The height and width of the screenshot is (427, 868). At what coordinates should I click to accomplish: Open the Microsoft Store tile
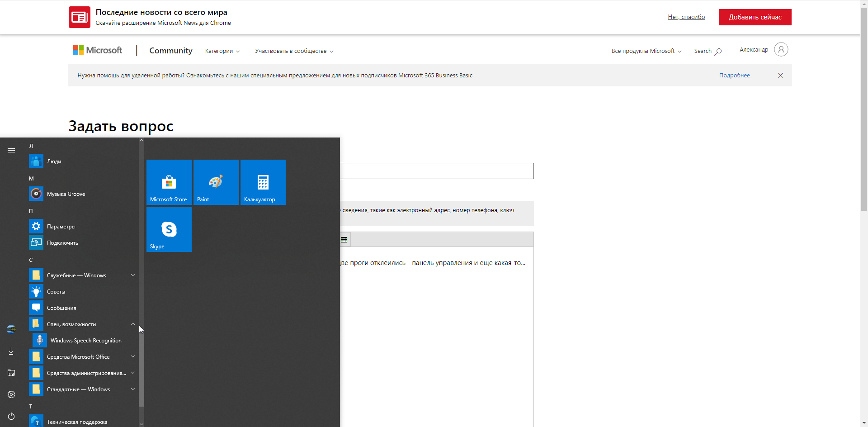tap(169, 182)
